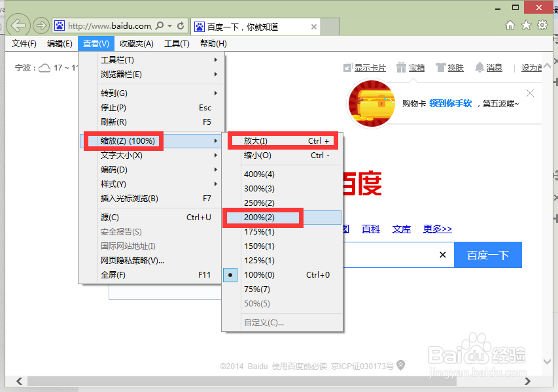Open 网页隐私策略(V)... entry
The width and height of the screenshot is (558, 392).
[152, 261]
